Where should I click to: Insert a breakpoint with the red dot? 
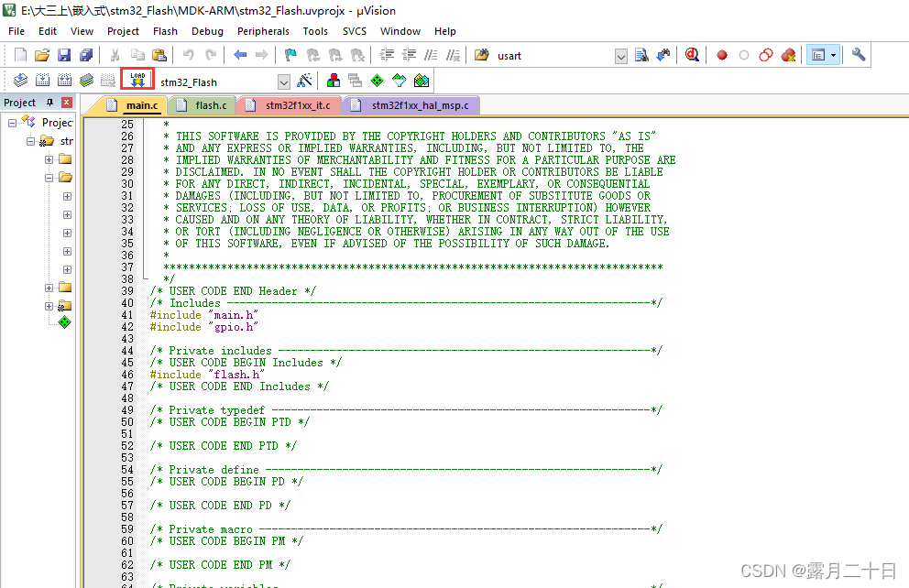click(722, 55)
